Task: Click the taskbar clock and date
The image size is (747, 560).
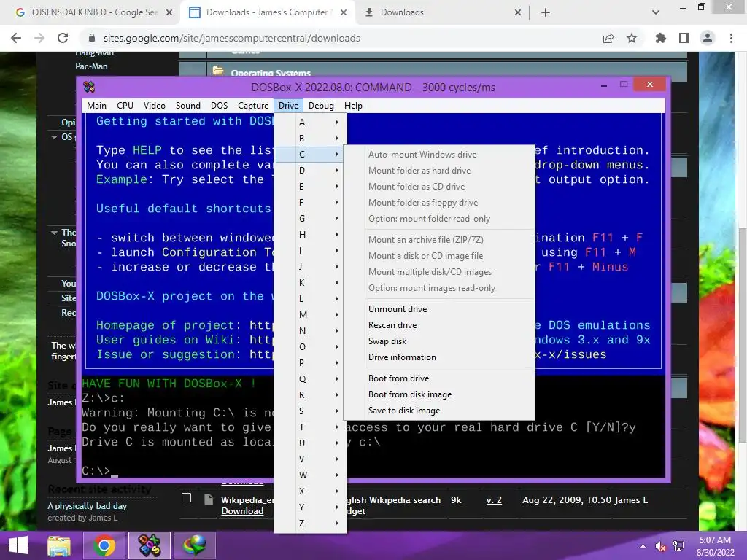Action: point(715,546)
